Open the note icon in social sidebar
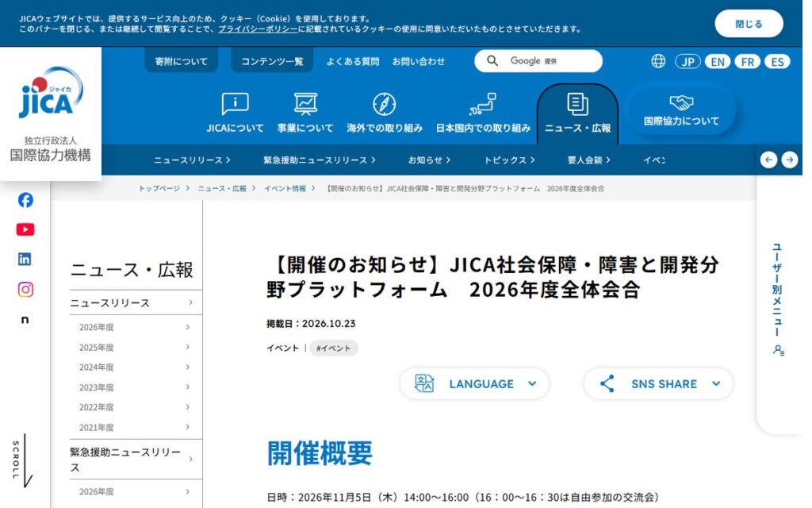Viewport: 812px width, 508px height. 25,320
